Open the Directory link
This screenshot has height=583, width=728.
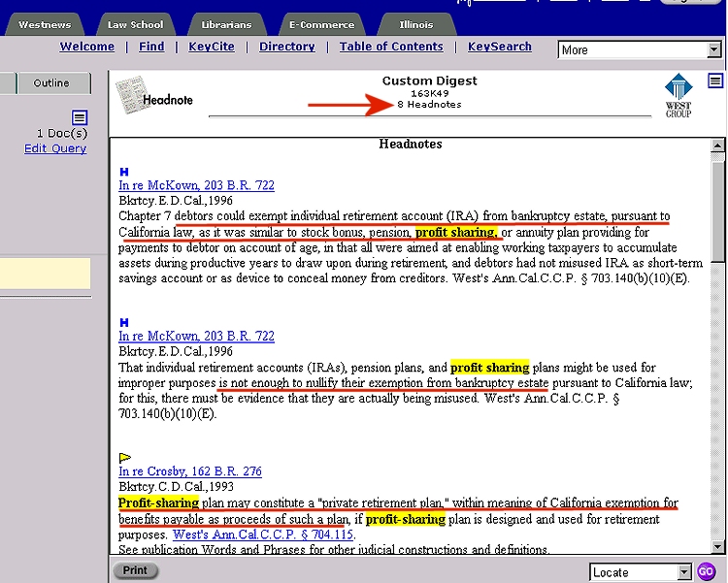point(287,47)
